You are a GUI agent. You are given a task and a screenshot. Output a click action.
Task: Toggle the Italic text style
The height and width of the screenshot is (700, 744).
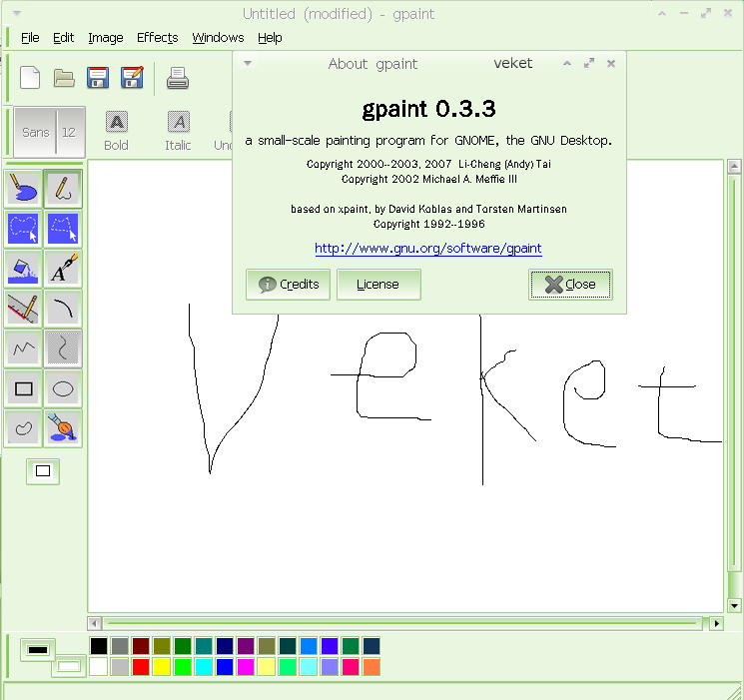179,132
